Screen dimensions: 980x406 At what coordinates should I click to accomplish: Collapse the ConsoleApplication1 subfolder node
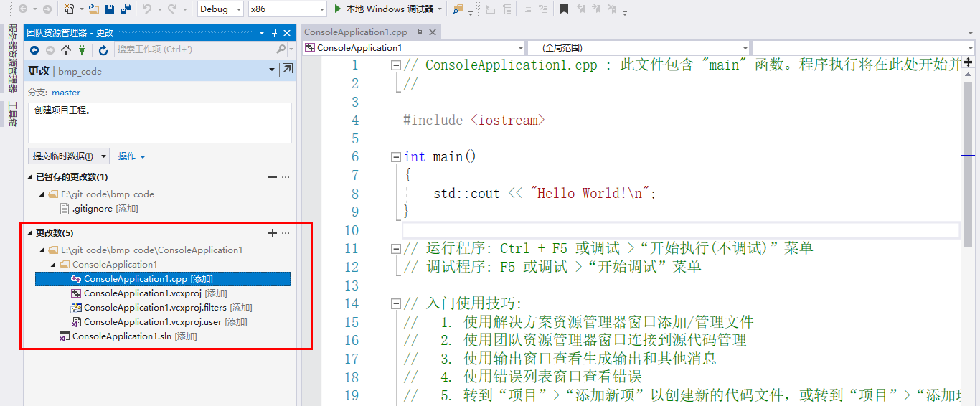pyautogui.click(x=54, y=265)
